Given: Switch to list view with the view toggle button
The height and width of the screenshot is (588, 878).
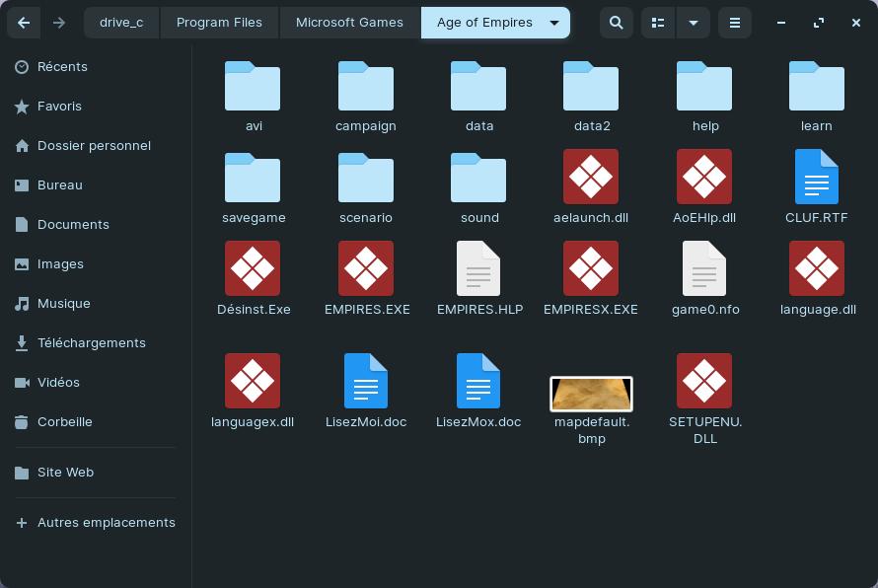Looking at the screenshot, I should click(658, 23).
